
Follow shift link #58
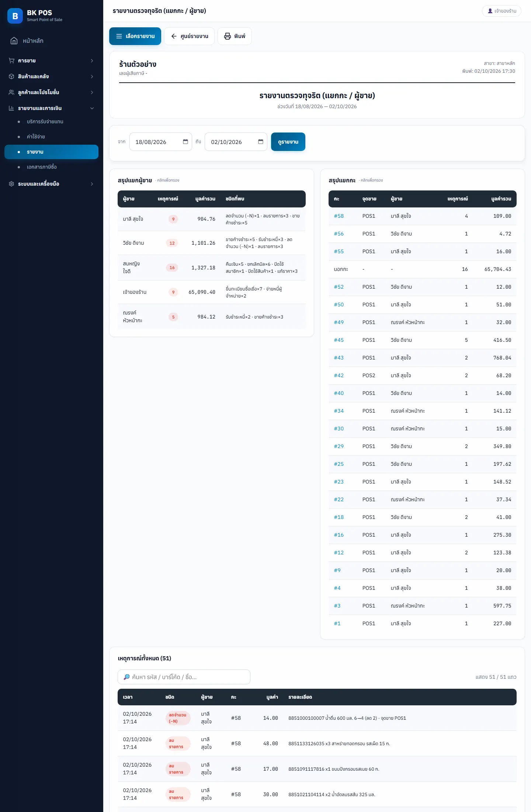click(339, 216)
